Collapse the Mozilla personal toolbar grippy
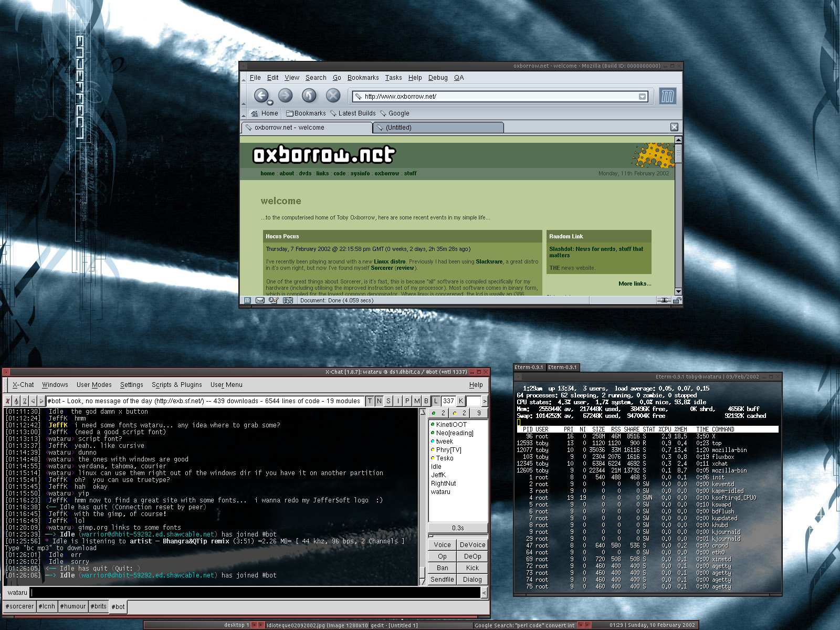The width and height of the screenshot is (840, 630). coord(244,113)
